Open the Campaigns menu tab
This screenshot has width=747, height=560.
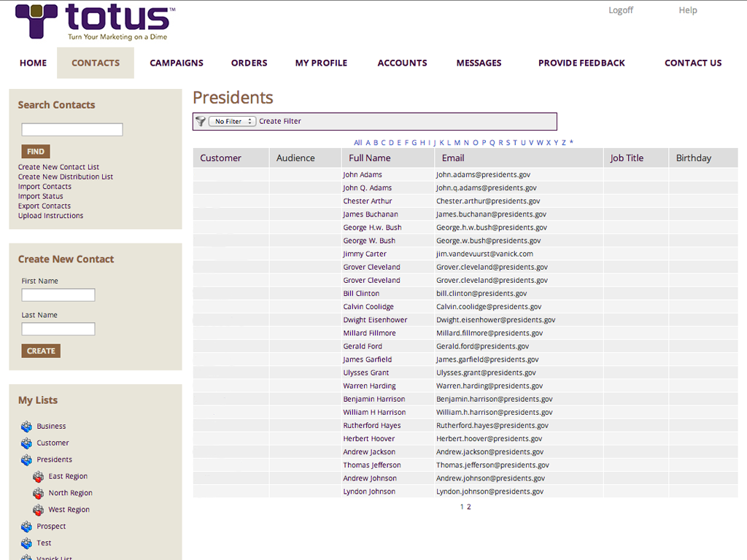177,63
